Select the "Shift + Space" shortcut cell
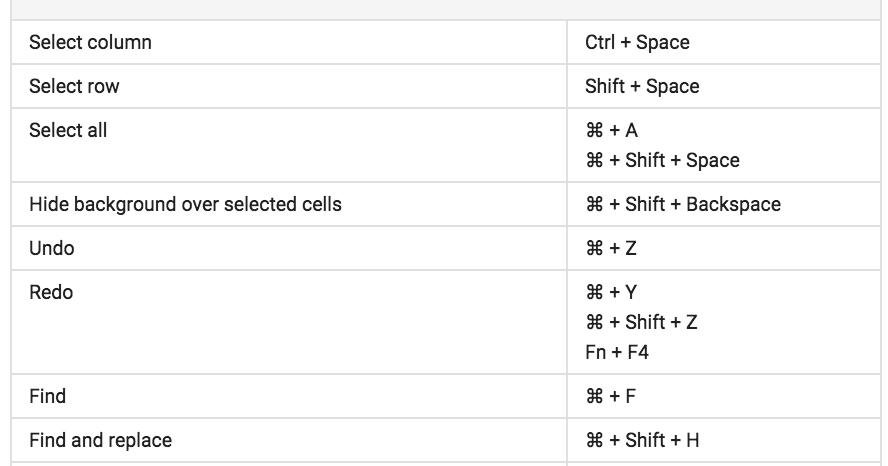Screen dimensions: 888x466 [642, 86]
